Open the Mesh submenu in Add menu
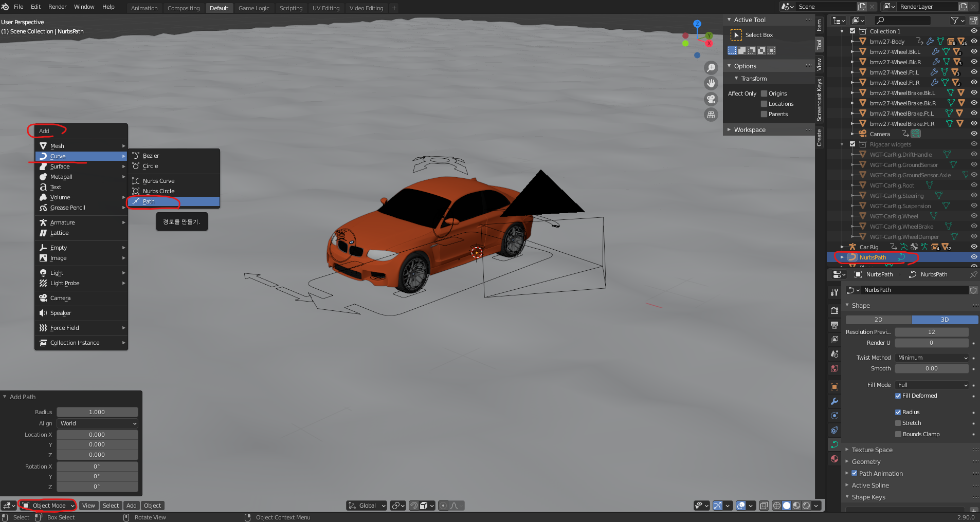 pos(81,146)
